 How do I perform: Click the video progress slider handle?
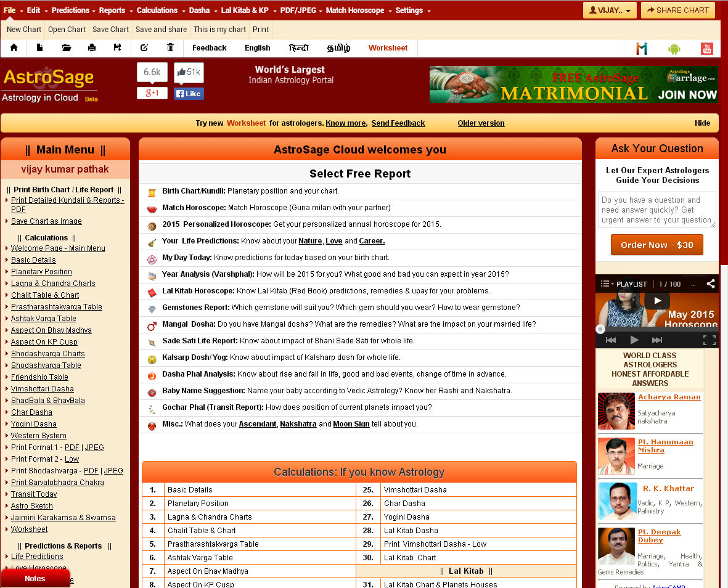600,329
